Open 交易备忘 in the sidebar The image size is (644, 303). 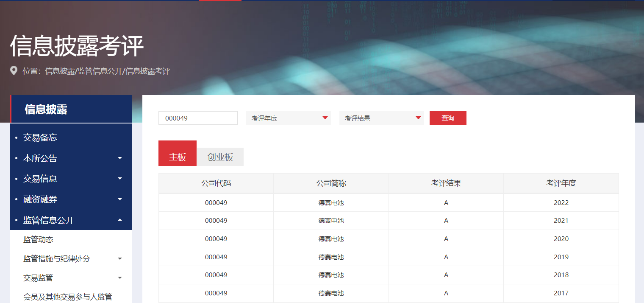coord(40,137)
